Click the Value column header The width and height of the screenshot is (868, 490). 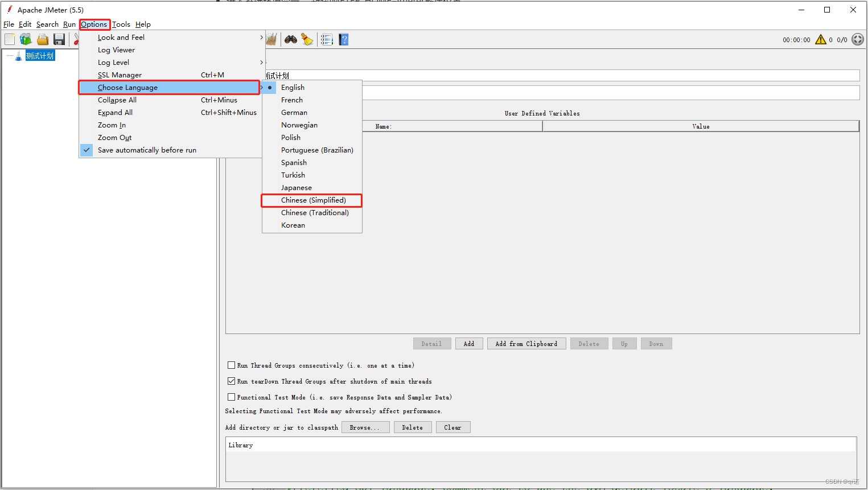[x=701, y=126]
